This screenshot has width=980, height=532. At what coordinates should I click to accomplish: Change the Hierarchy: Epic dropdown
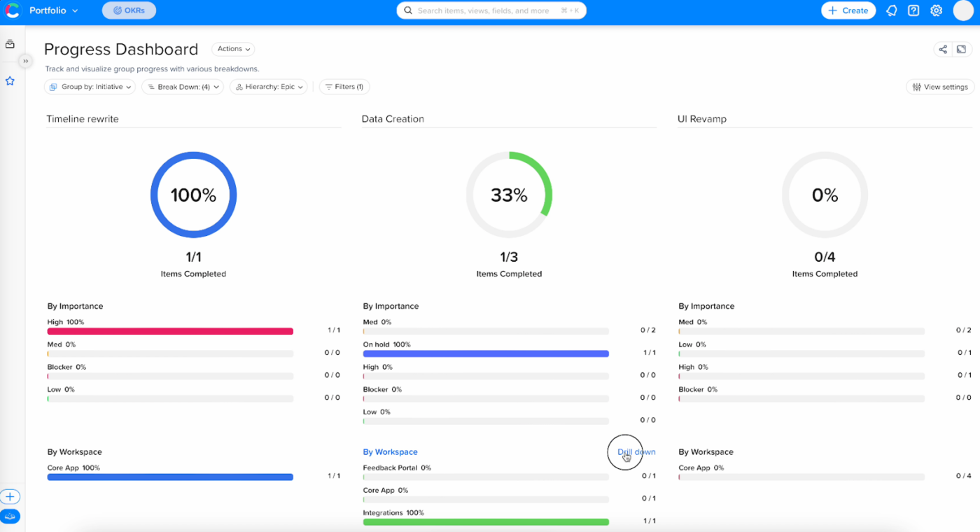tap(268, 87)
